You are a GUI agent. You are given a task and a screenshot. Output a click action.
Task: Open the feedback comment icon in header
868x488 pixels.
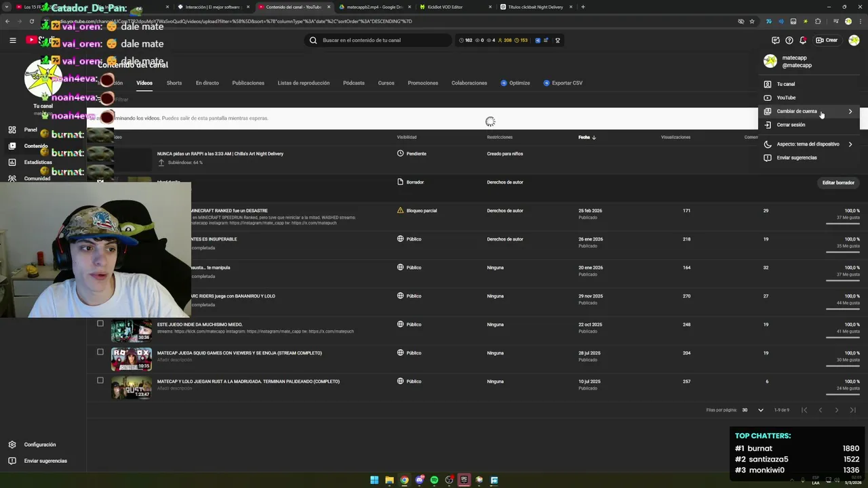coord(776,40)
